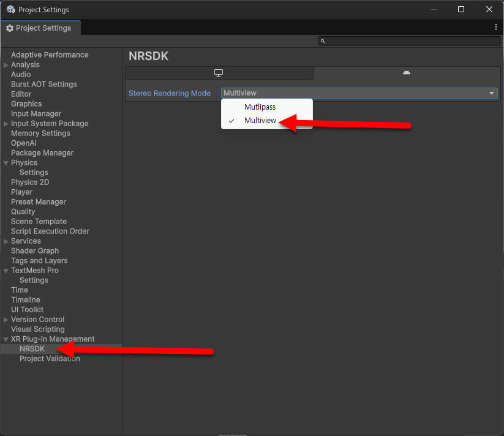Open Package Manager settings
The height and width of the screenshot is (436, 504).
[42, 153]
